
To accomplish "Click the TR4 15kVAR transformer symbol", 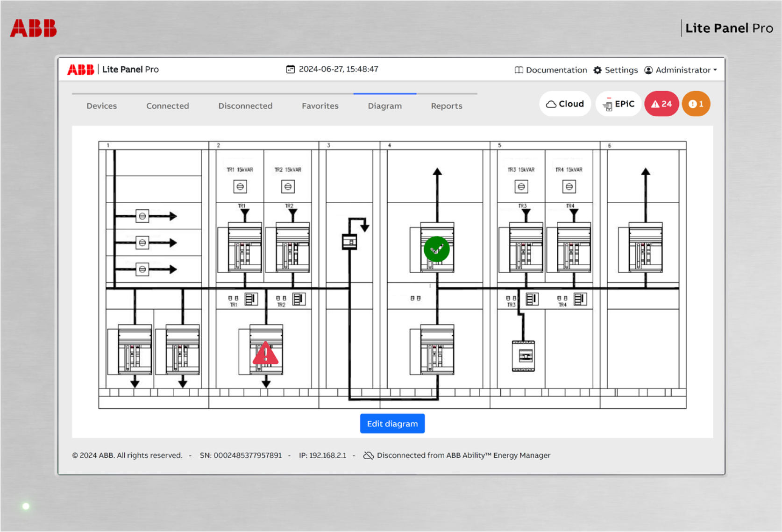I will 569,187.
